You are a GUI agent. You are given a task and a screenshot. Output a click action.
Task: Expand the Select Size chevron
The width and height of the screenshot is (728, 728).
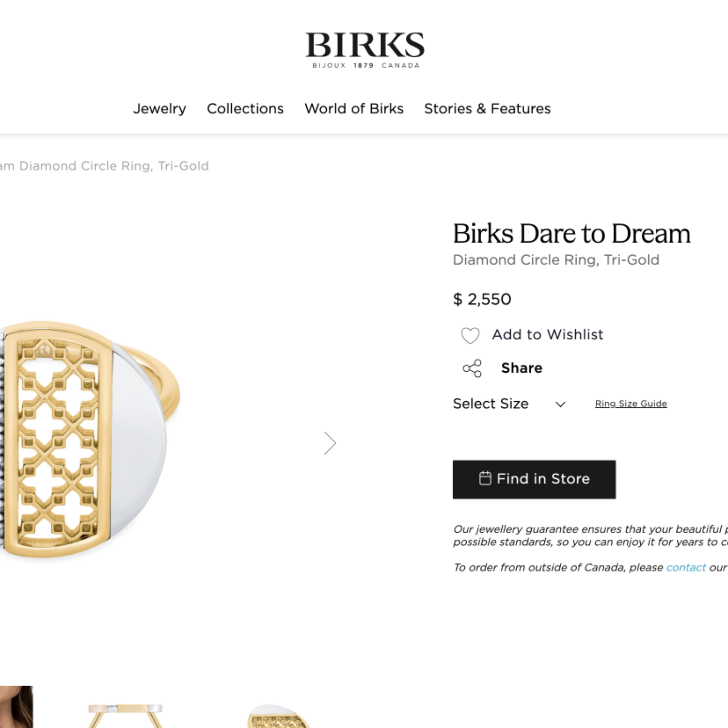tap(560, 404)
